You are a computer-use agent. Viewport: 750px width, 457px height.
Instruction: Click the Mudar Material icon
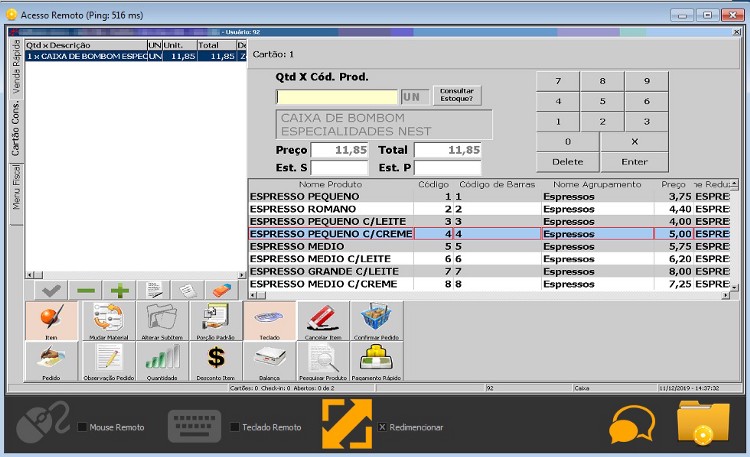pos(107,321)
